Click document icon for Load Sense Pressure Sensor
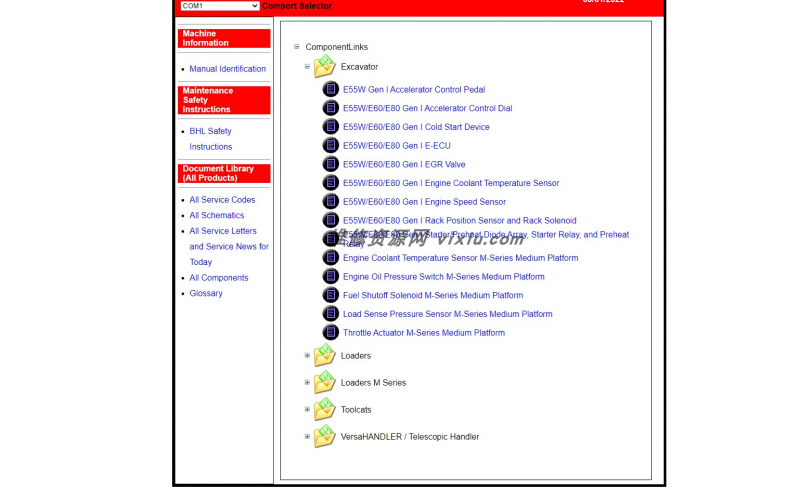Image resolution: width=800 pixels, height=490 pixels. click(x=331, y=314)
